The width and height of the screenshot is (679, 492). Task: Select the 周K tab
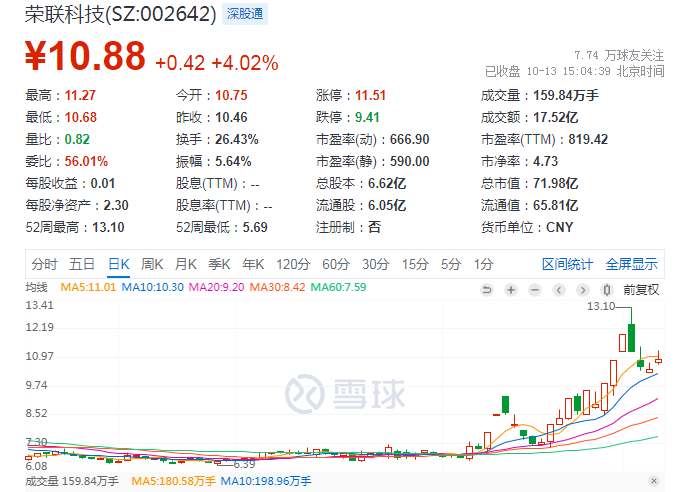click(152, 264)
